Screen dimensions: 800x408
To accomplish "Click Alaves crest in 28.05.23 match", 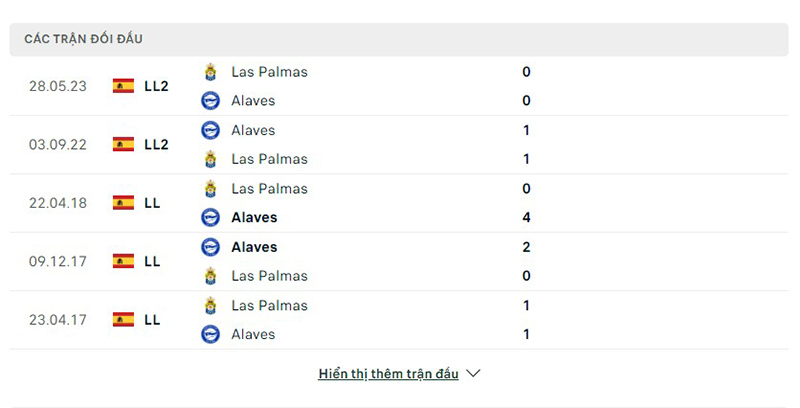I will pos(210,100).
